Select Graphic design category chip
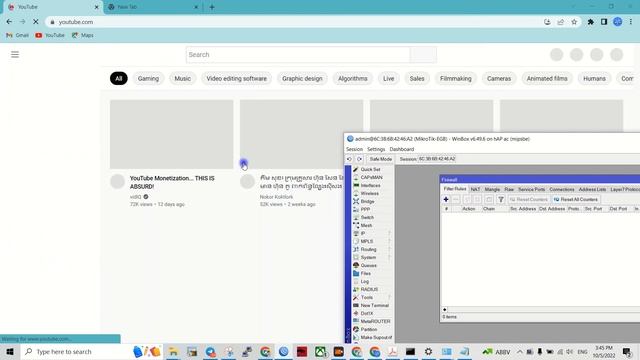The height and width of the screenshot is (360, 640). click(302, 78)
